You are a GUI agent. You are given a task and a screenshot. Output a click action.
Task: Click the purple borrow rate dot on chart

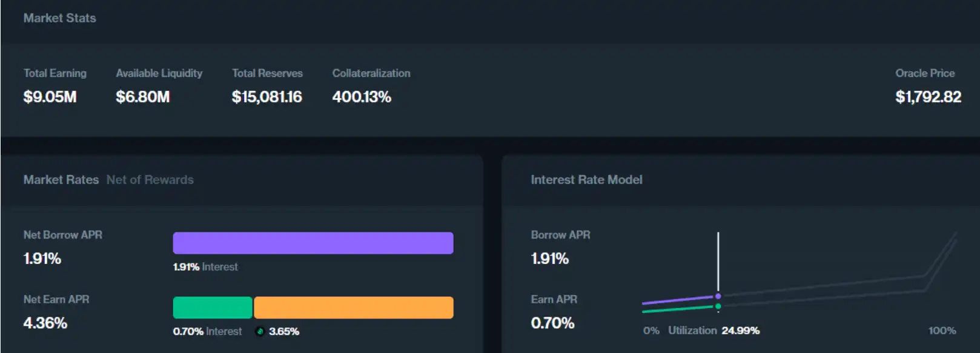(x=718, y=296)
